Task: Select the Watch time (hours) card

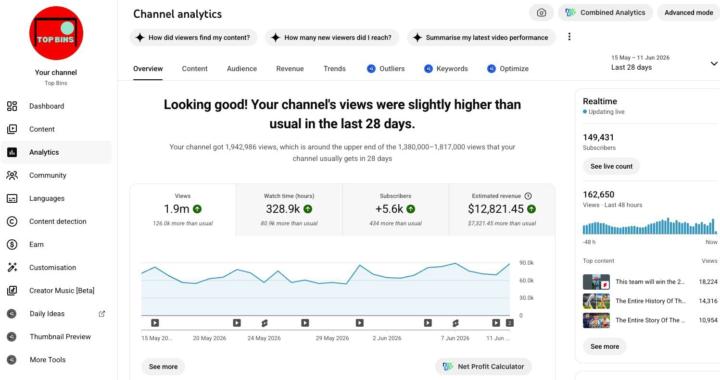Action: coord(289,210)
